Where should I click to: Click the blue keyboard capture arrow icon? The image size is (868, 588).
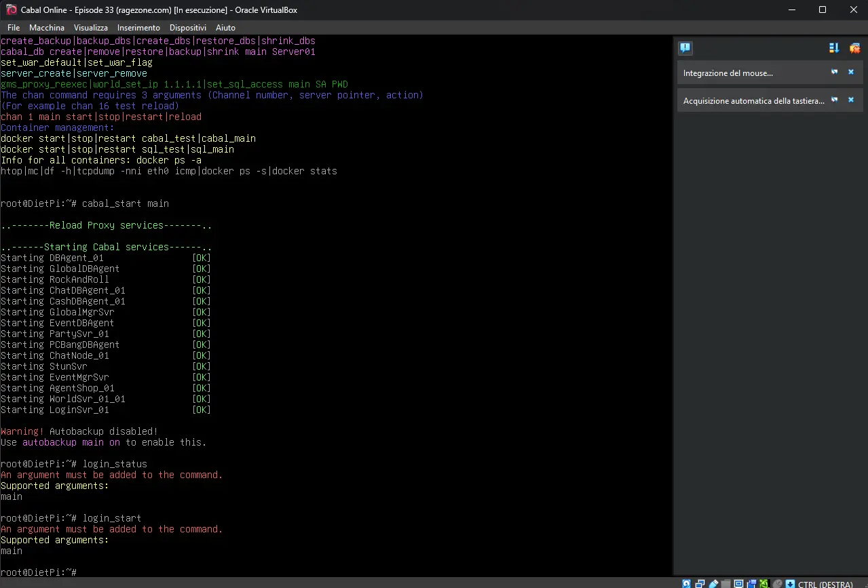coord(791,583)
